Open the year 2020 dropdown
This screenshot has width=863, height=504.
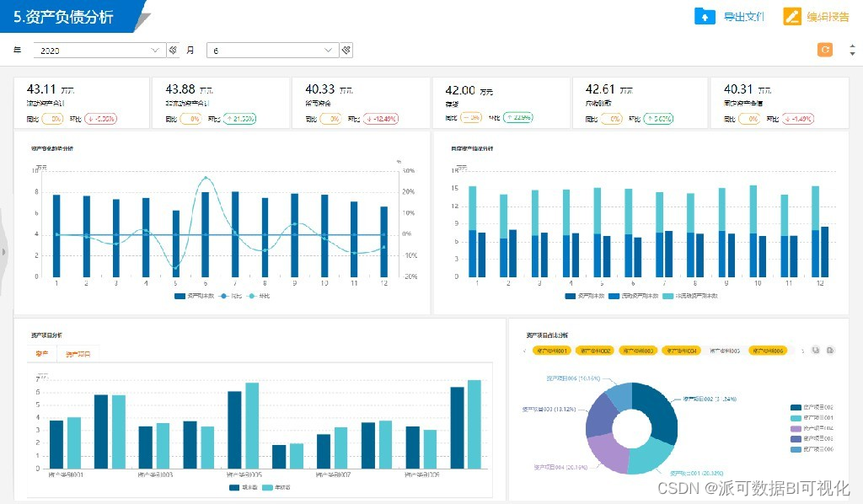pos(99,50)
